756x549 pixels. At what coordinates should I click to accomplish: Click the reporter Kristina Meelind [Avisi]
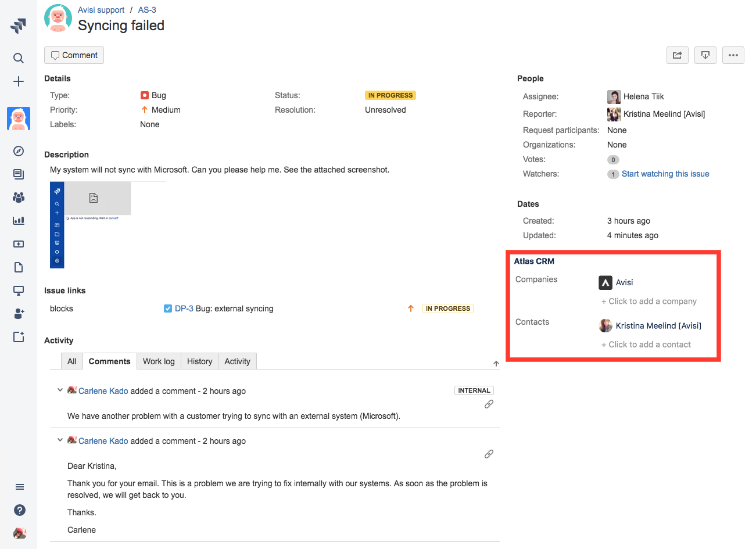(x=664, y=114)
